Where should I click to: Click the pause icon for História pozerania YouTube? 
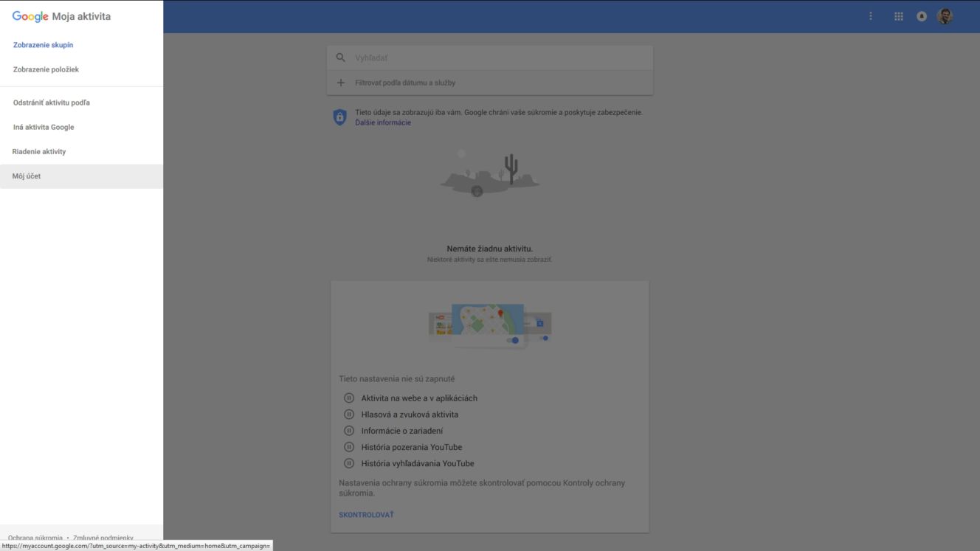(349, 447)
